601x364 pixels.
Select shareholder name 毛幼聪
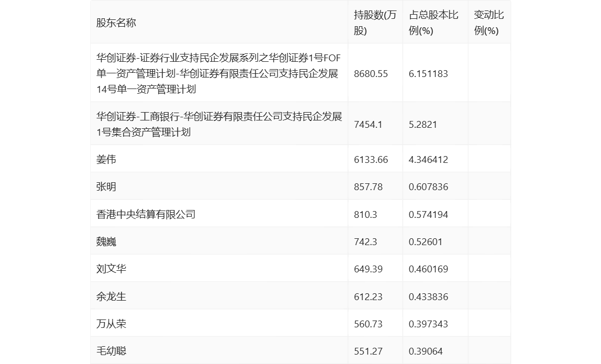click(x=111, y=351)
